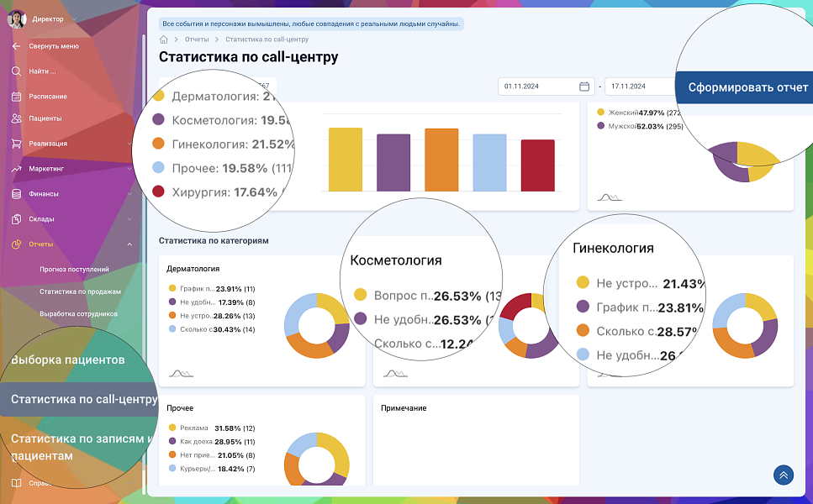Click the Склады clipboard icon
Viewport: 813px width, 504px height.
click(16, 219)
